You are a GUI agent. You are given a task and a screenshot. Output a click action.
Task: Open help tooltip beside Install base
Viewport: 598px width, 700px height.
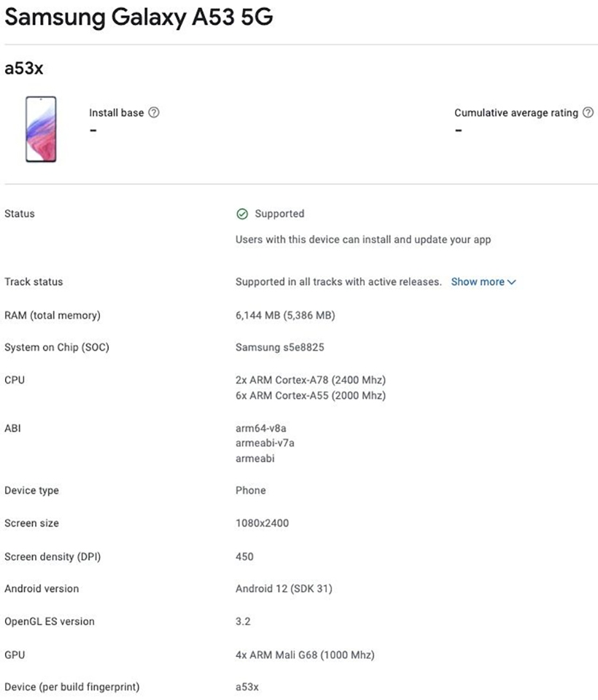(x=153, y=113)
